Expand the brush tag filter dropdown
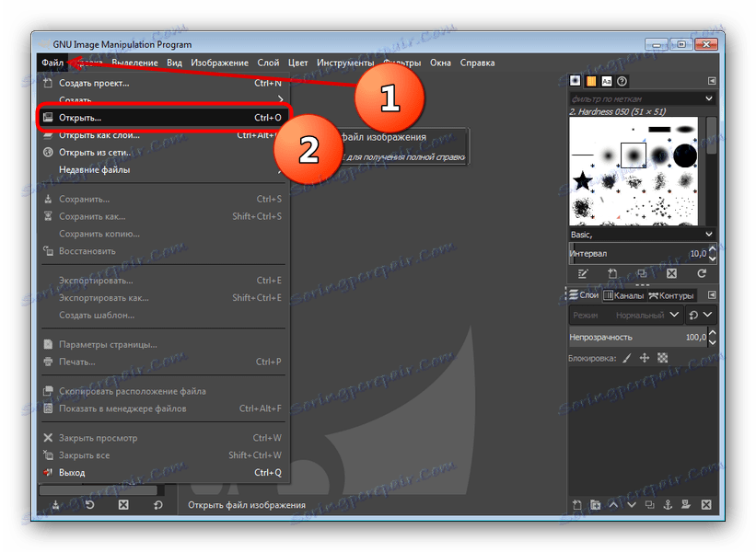The width and height of the screenshot is (756, 552). [x=709, y=98]
